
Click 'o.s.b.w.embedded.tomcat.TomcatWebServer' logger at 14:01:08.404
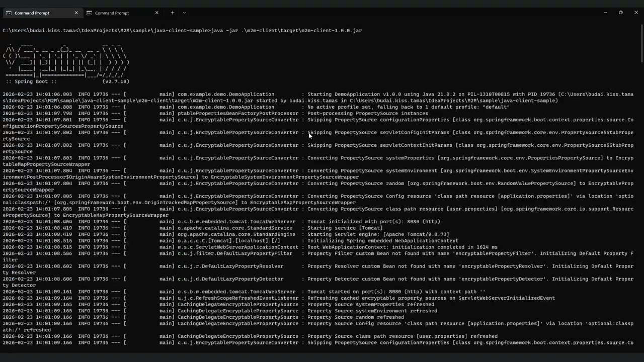(x=236, y=222)
